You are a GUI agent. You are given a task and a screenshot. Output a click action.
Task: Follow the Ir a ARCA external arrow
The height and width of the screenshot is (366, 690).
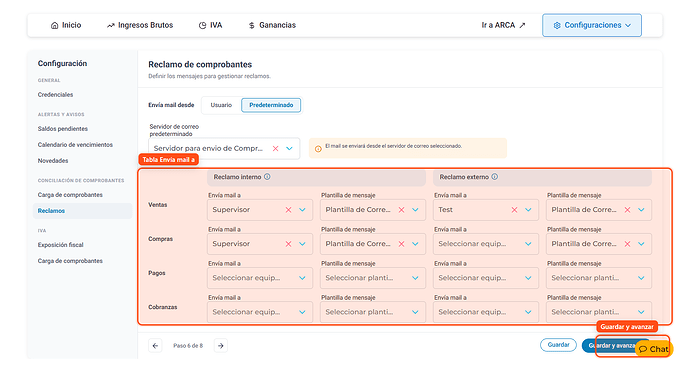pyautogui.click(x=522, y=25)
